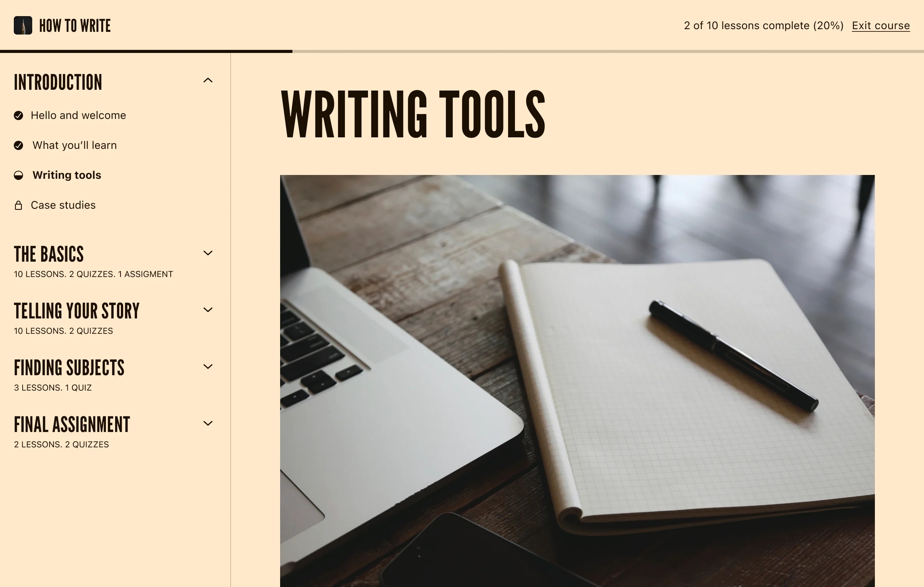Click the Writing Tools lesson thumbnail image
The width and height of the screenshot is (924, 587).
tap(577, 380)
